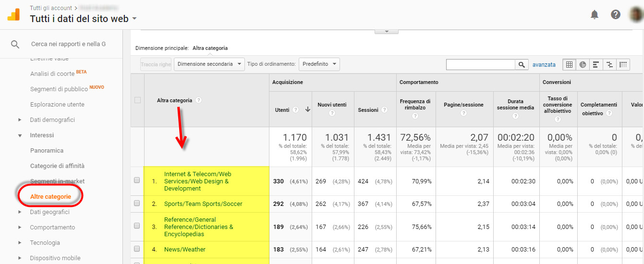Click help icon next to Sessioni
644x264 pixels.
(385, 110)
